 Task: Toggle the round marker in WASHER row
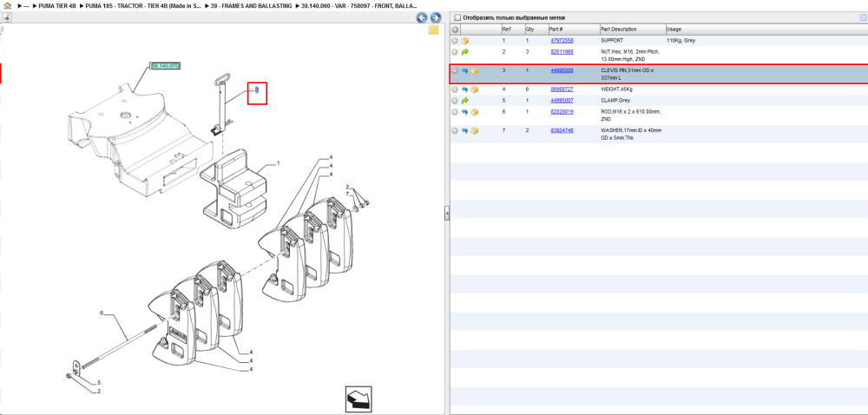click(x=455, y=130)
